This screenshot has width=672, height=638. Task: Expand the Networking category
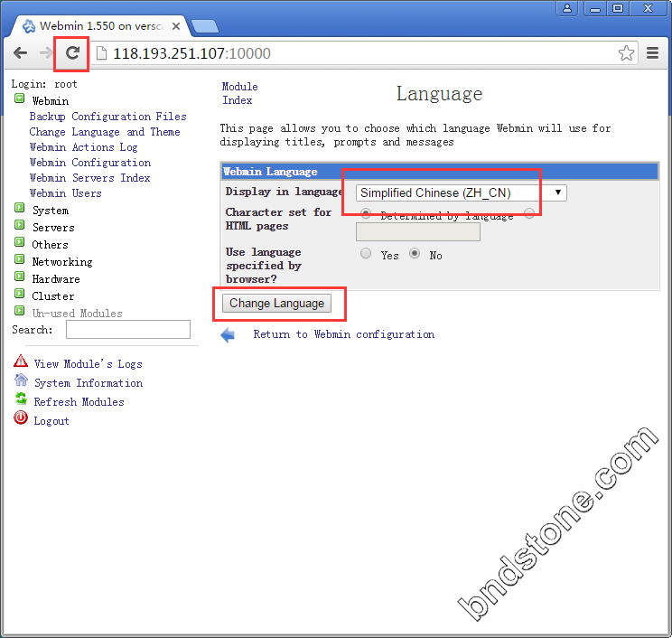19,259
